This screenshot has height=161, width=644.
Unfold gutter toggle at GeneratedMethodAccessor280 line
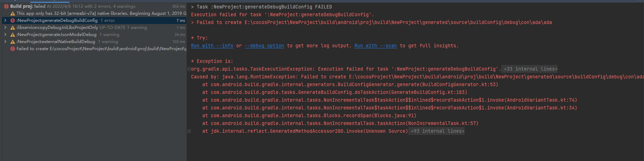point(189,131)
